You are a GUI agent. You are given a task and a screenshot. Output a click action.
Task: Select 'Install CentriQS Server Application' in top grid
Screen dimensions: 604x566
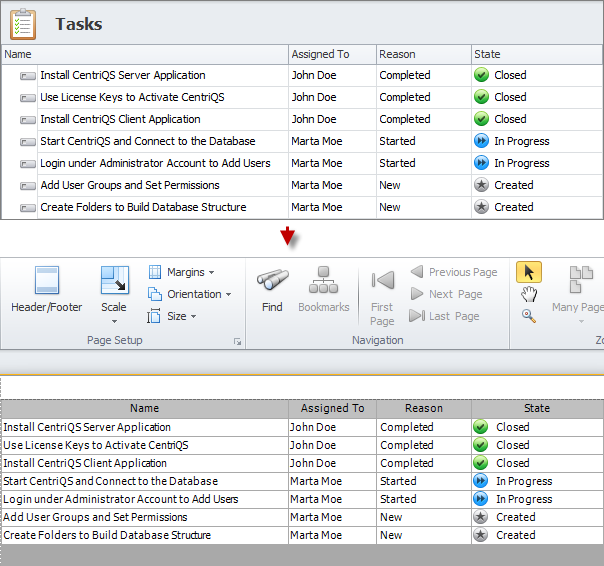pyautogui.click(x=123, y=75)
